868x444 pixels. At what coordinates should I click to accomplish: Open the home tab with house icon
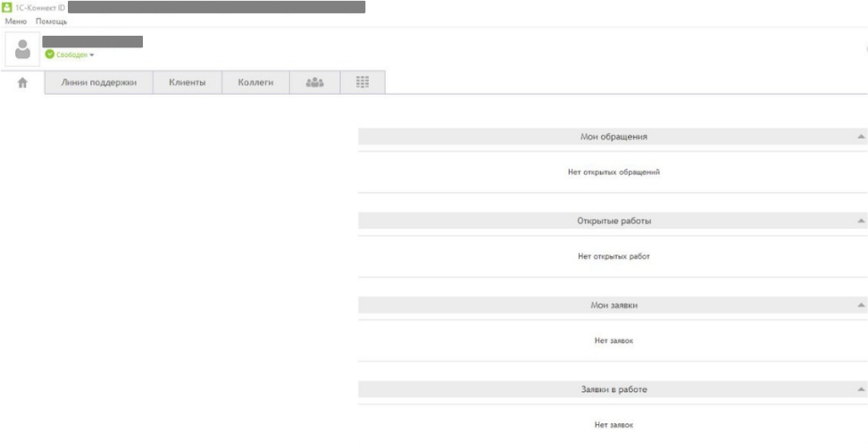[23, 82]
